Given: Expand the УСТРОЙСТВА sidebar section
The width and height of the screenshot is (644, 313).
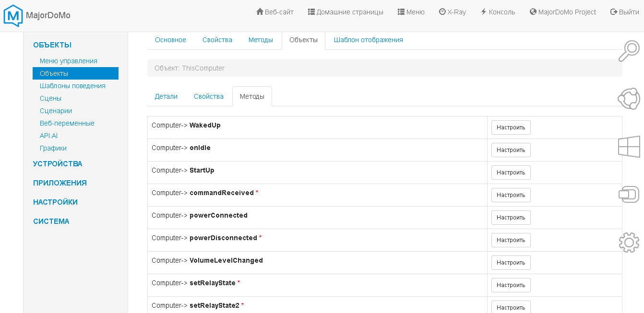Looking at the screenshot, I should point(58,164).
